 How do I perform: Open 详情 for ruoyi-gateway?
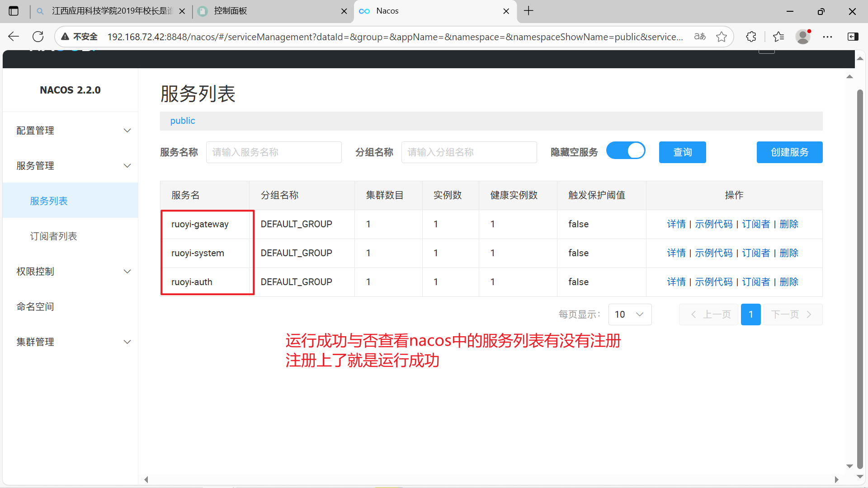676,224
